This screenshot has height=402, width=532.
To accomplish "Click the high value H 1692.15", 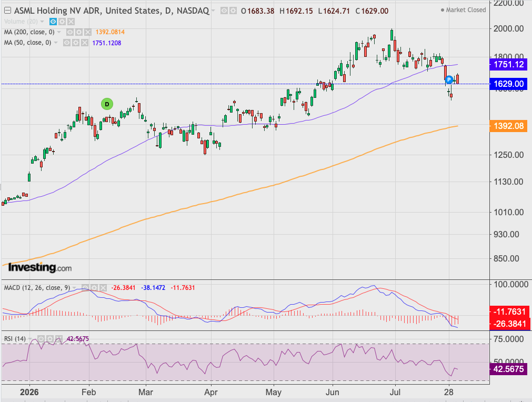I will coord(296,11).
